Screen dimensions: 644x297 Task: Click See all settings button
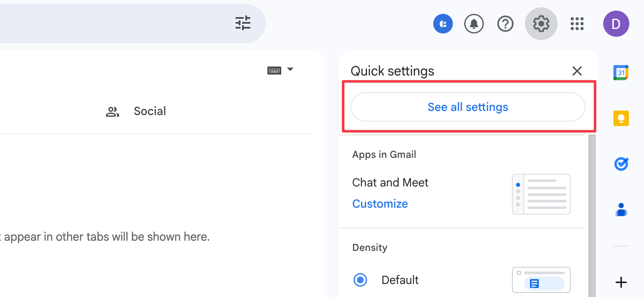(468, 107)
